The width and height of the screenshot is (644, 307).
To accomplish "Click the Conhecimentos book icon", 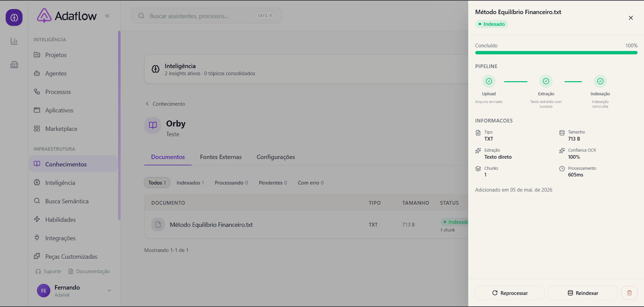I will point(37,164).
